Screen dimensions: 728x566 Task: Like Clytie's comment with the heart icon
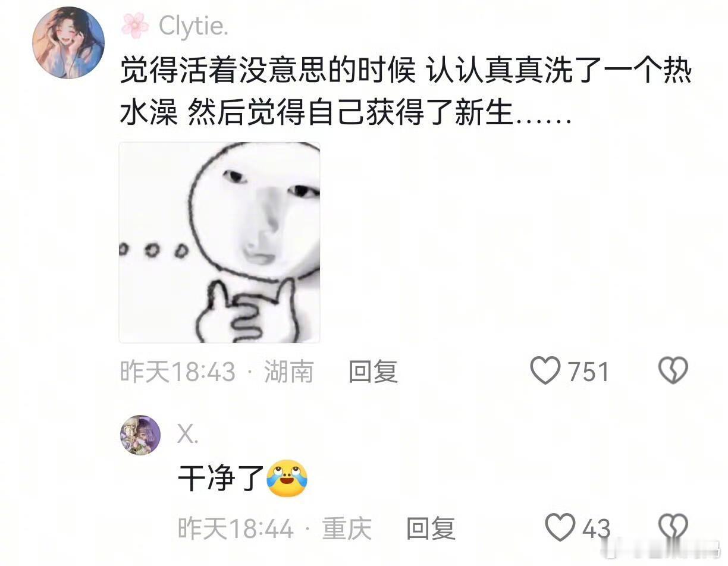545,371
